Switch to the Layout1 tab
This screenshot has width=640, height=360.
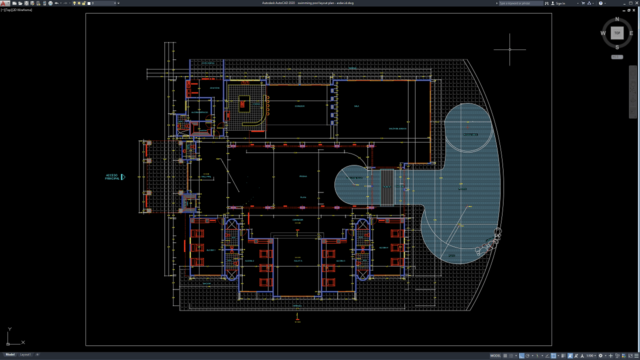[25, 355]
